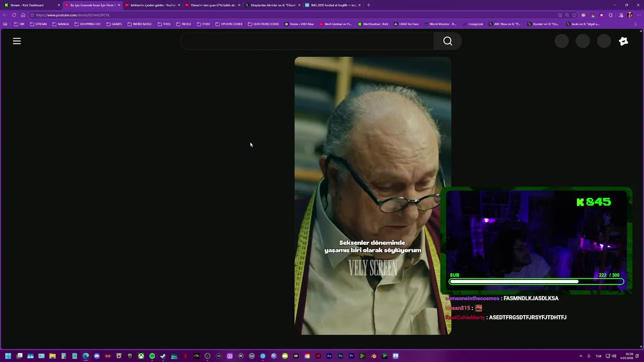Viewport: 644px width, 362px height.
Task: Click the Shorts video of old tailor
Action: [x=373, y=196]
